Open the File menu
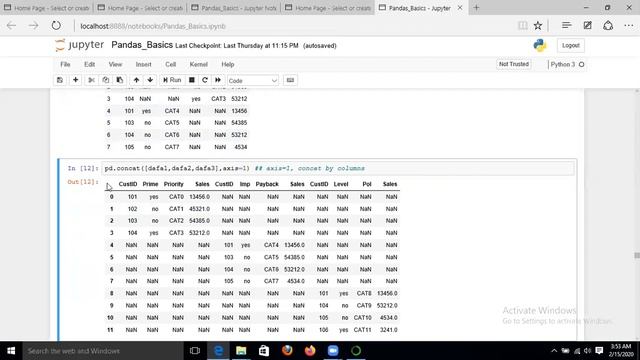 point(65,64)
